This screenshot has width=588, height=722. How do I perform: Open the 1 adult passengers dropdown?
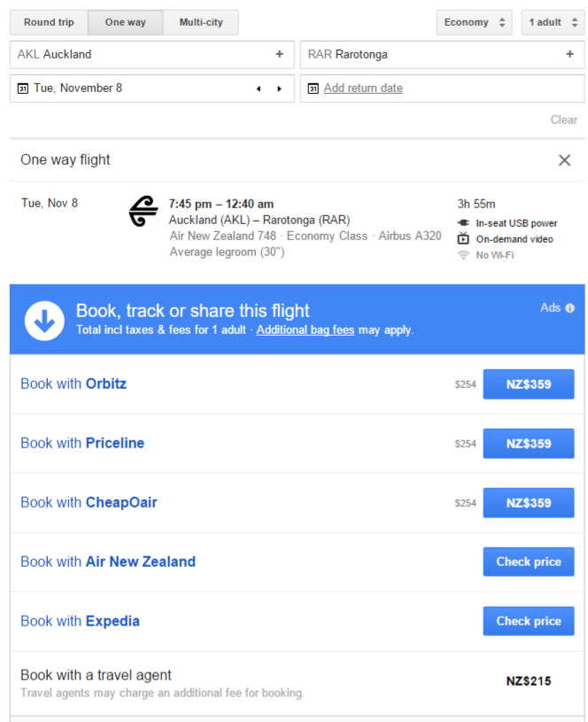pos(553,22)
